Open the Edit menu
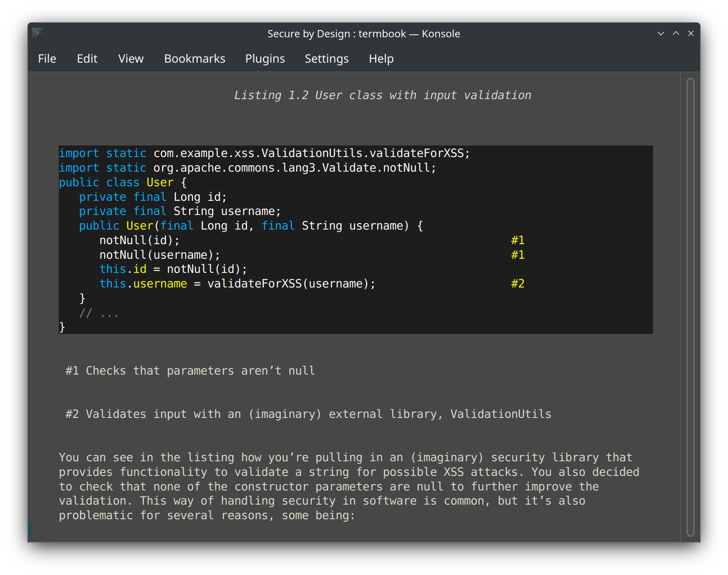728x575 pixels. pos(87,58)
